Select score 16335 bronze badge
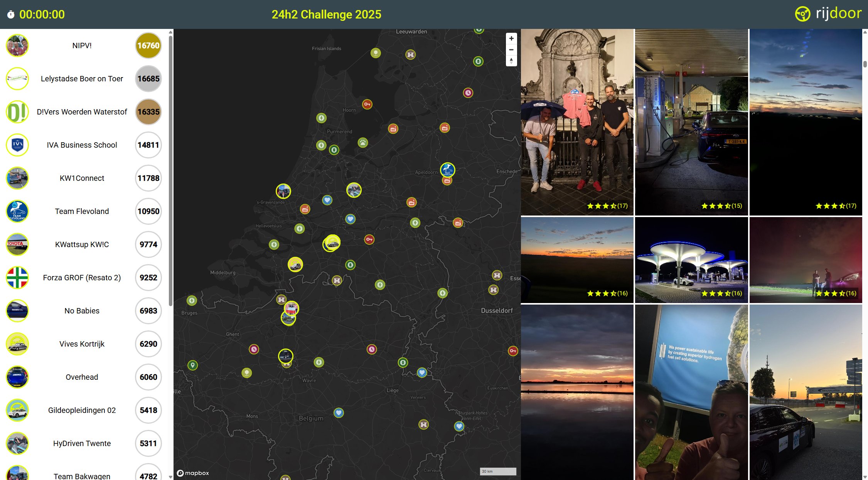This screenshot has width=868, height=480. pyautogui.click(x=148, y=112)
